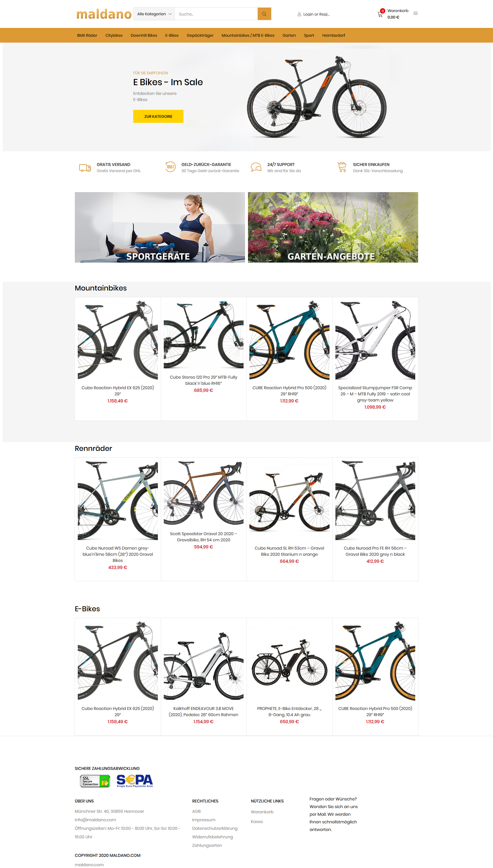The height and width of the screenshot is (868, 493).
Task: Select E-Bikes in the navigation bar
Action: (172, 35)
